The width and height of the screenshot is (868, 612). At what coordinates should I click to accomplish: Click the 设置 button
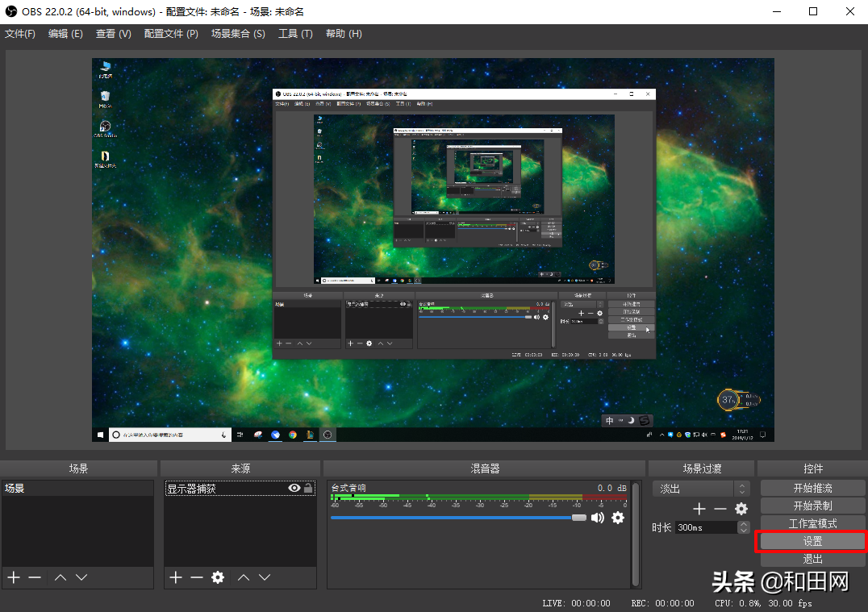[x=812, y=542]
